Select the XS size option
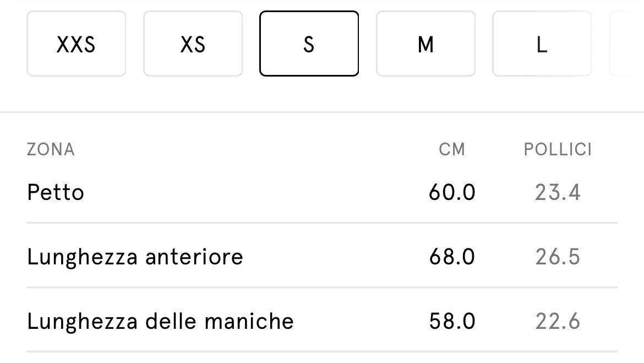This screenshot has height=363, width=644. click(193, 44)
